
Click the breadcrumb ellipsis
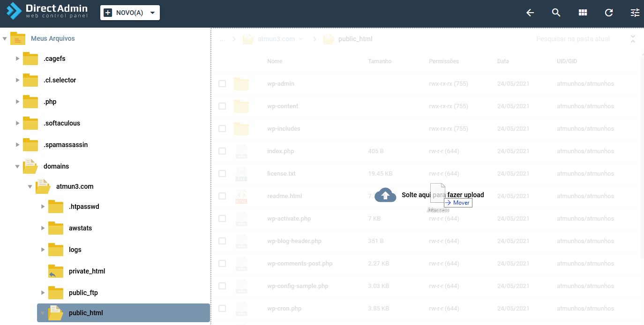point(223,39)
